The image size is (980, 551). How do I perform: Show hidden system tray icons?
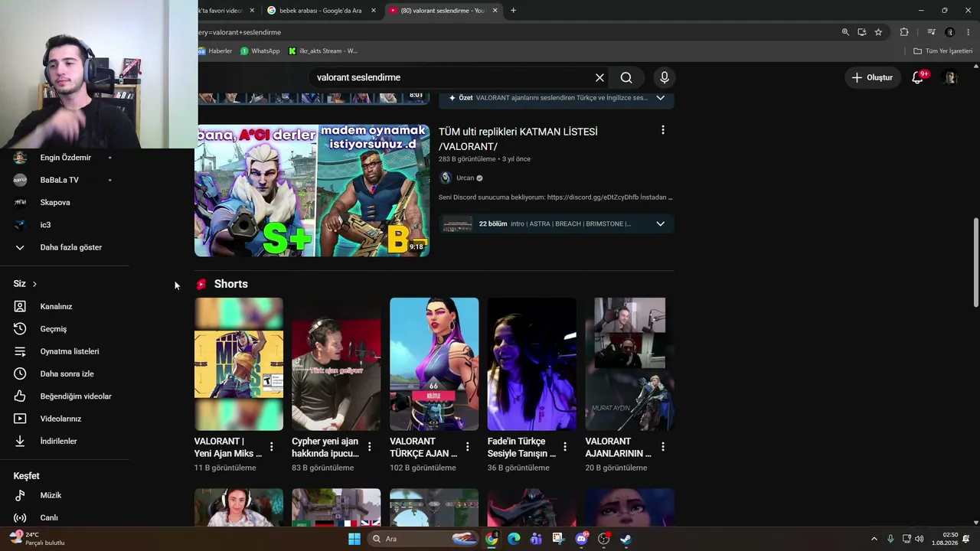(874, 539)
